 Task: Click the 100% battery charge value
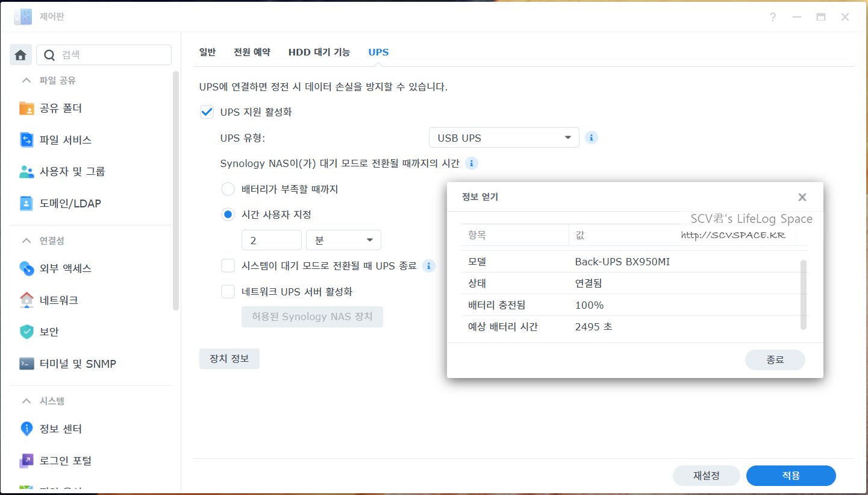[x=589, y=305]
